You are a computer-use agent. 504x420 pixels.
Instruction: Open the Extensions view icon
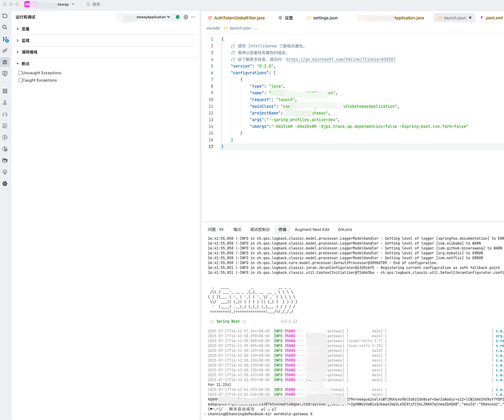pos(5,91)
